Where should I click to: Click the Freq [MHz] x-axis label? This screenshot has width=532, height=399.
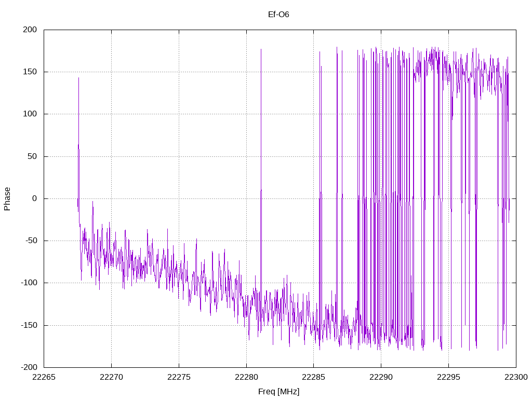[x=278, y=392]
